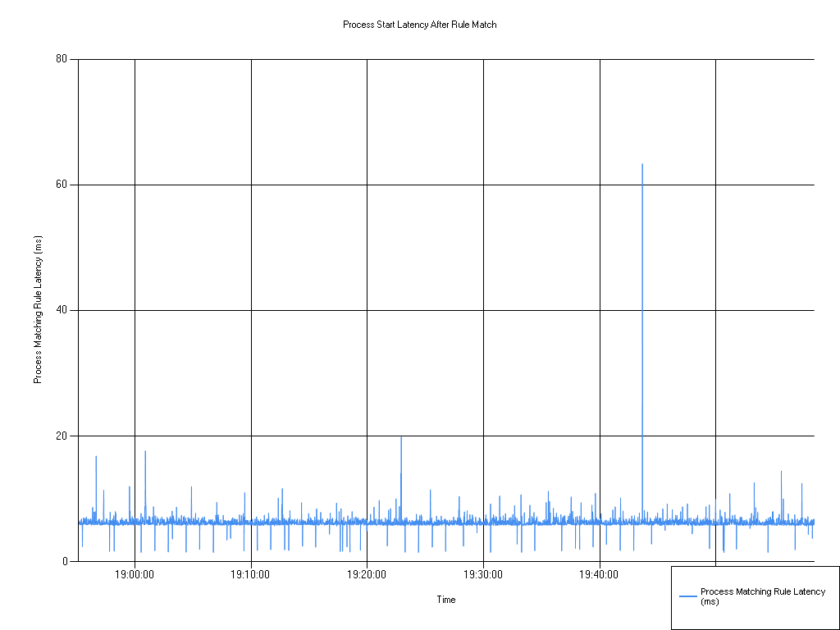This screenshot has height=630, width=840.
Task: Click the X-axis label "Time"
Action: pyautogui.click(x=445, y=600)
